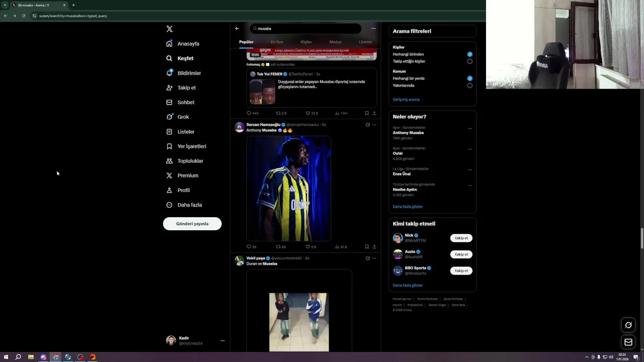Click the musaba search field
The width and height of the screenshot is (644, 362).
(306, 29)
